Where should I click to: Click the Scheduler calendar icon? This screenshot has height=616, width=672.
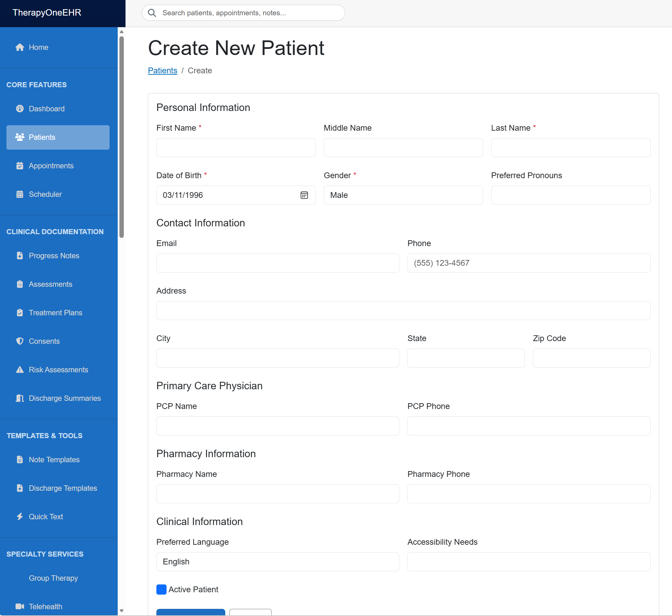click(20, 194)
